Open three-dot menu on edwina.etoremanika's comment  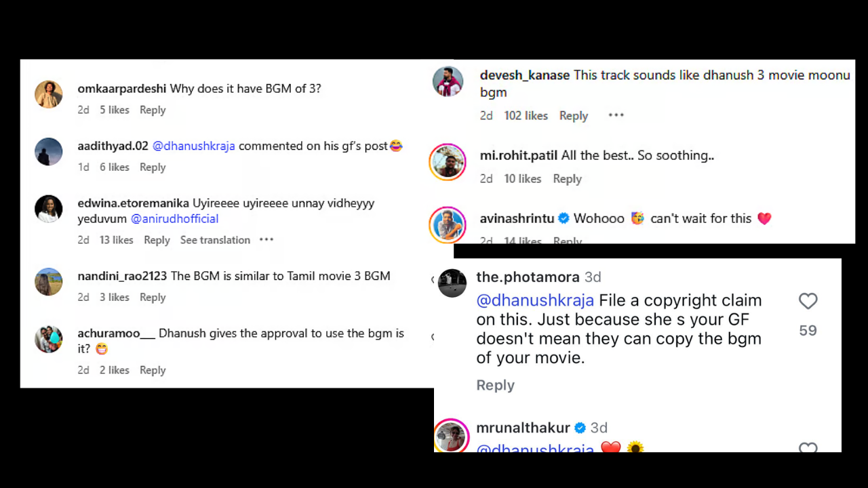pos(266,239)
